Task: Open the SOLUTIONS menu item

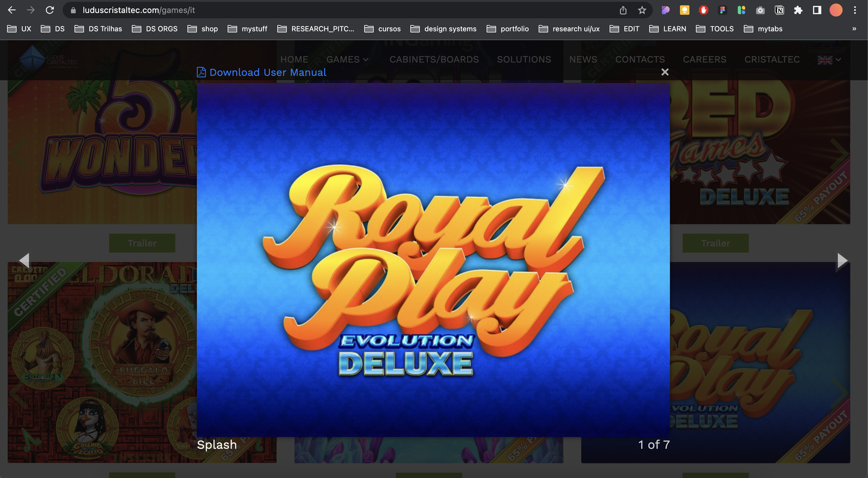Action: pos(524,60)
